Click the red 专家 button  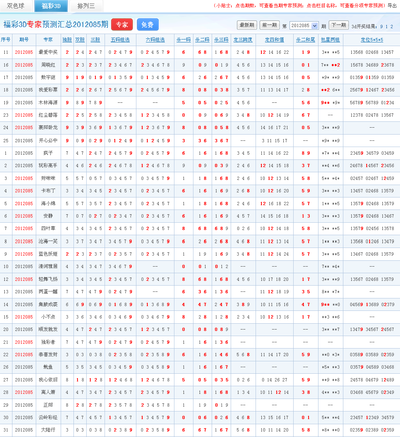[x=122, y=25]
